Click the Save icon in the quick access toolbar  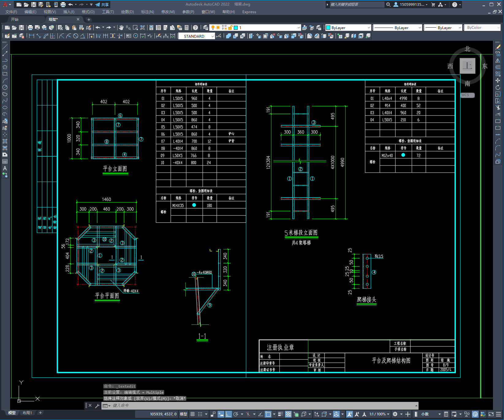coord(34,5)
